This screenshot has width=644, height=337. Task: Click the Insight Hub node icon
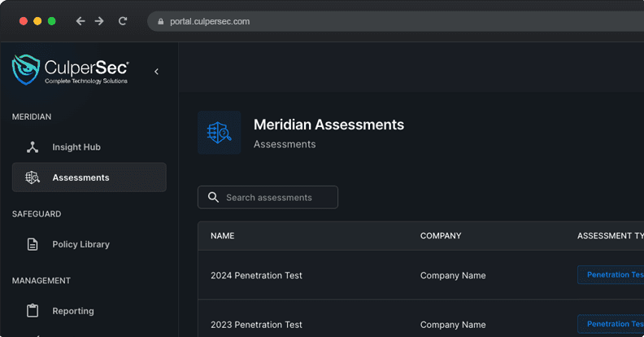click(33, 147)
